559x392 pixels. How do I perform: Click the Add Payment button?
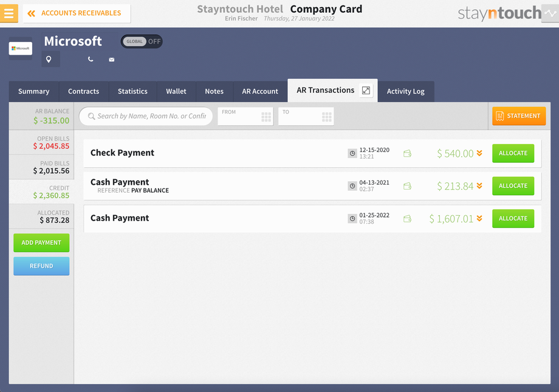click(41, 242)
